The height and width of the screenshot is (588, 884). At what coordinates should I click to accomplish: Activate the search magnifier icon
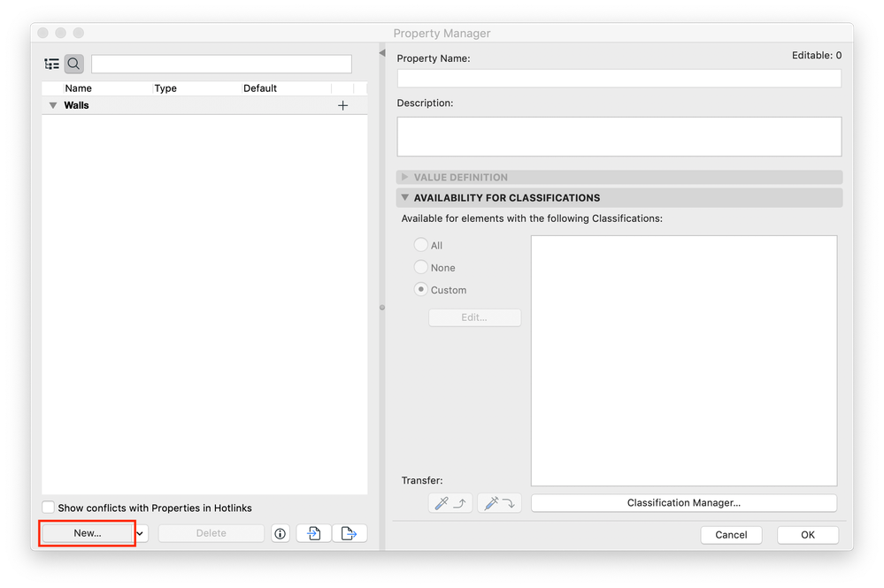click(73, 65)
